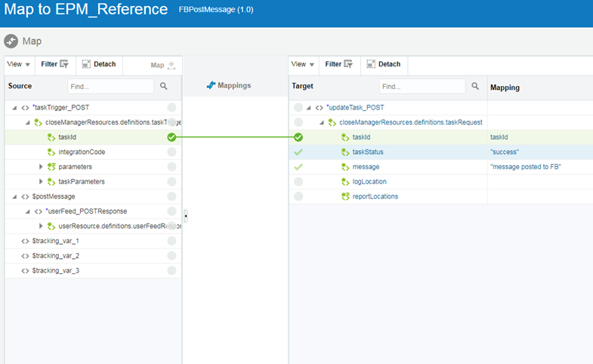593x364 pixels.
Task: Click the taskStatus element icon
Action: click(x=345, y=152)
